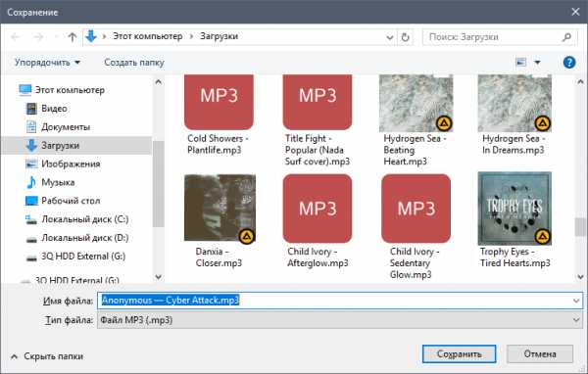Open Изображения folder in sidebar

(x=63, y=164)
